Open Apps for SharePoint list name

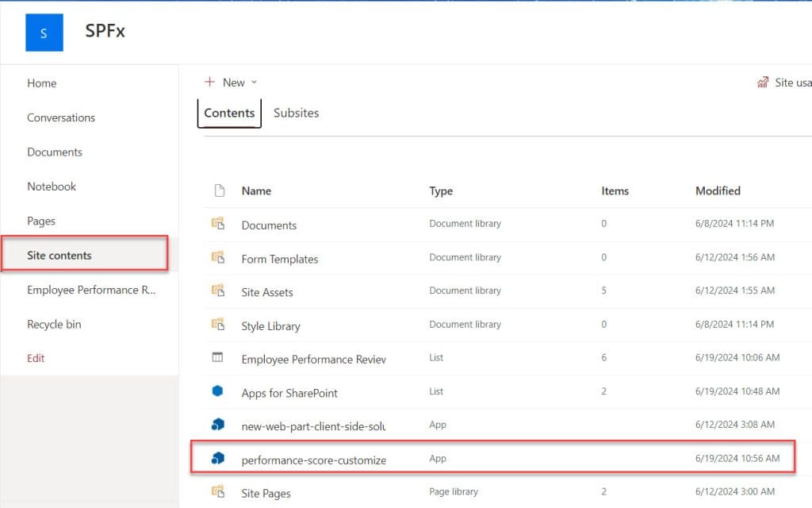(x=289, y=394)
